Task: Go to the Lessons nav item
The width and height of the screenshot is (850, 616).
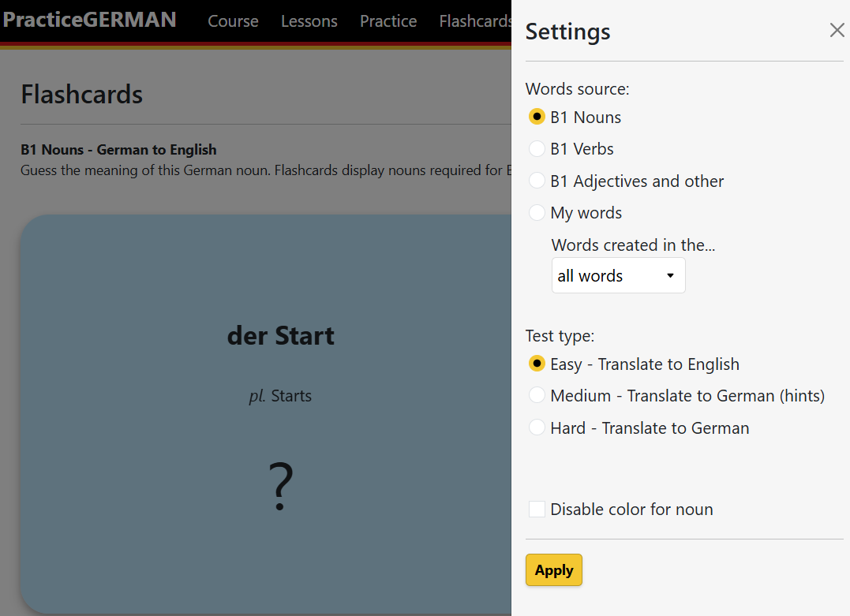Action: (309, 21)
